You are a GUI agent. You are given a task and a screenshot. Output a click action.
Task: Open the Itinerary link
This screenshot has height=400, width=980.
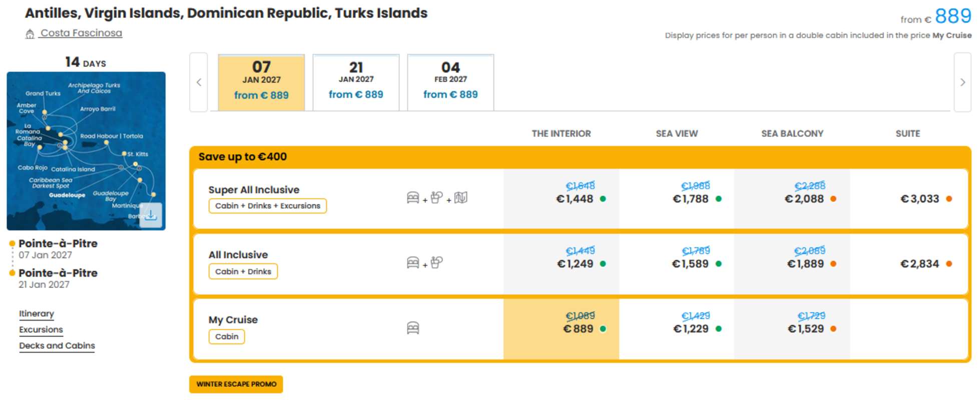37,313
